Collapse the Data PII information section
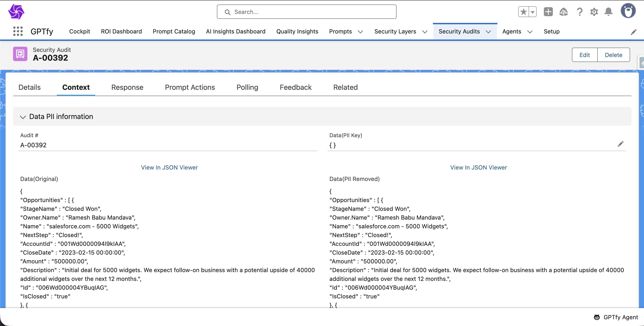 coord(23,117)
